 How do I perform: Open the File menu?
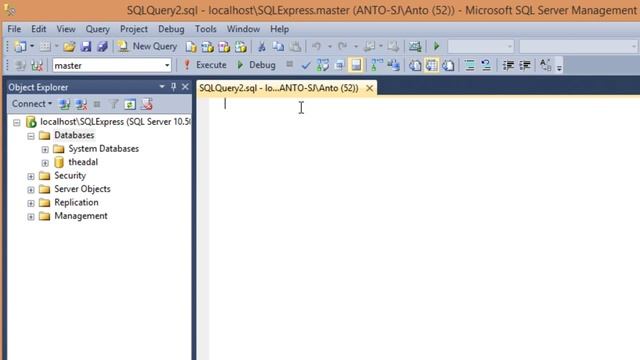pyautogui.click(x=14, y=29)
